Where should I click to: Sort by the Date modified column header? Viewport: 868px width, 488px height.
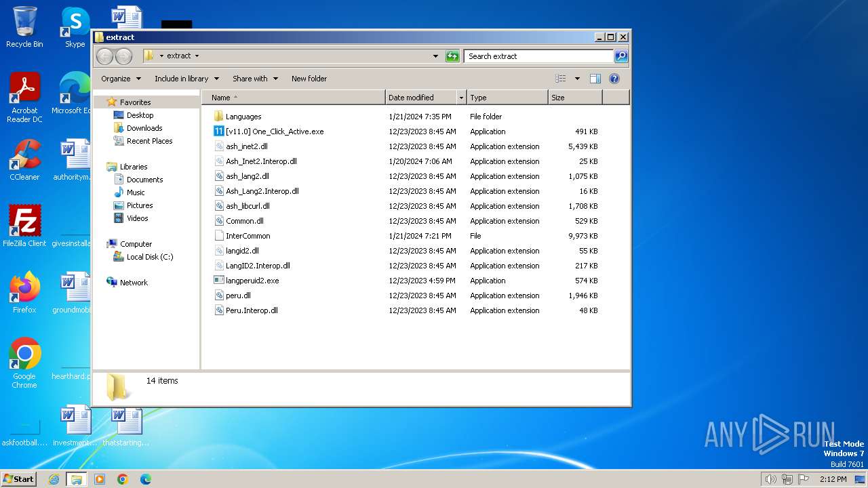tap(422, 98)
